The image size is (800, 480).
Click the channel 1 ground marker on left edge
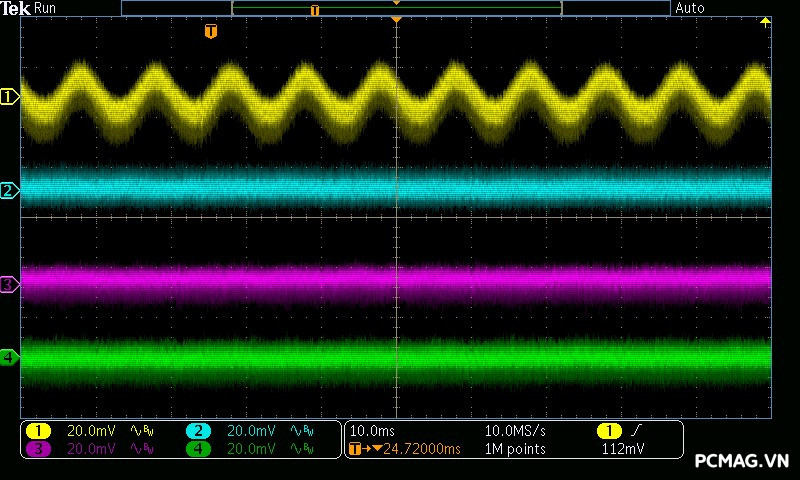tap(9, 97)
